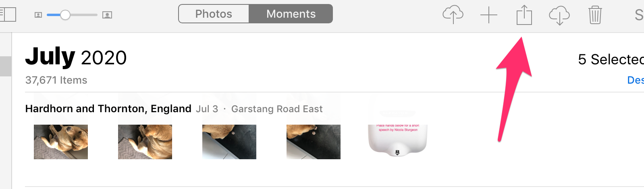Select the first dog photo thumbnail
This screenshot has width=644, height=189.
pyautogui.click(x=61, y=142)
